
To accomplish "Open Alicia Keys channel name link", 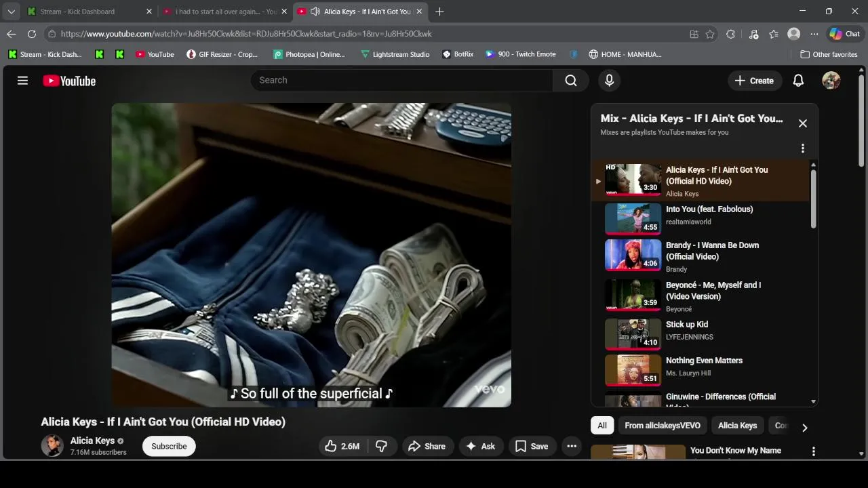I will coord(92,441).
